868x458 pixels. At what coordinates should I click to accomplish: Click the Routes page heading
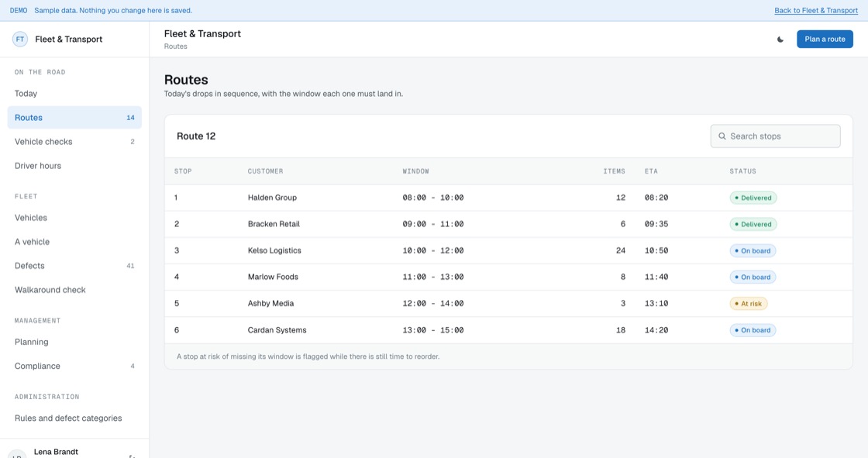[186, 80]
